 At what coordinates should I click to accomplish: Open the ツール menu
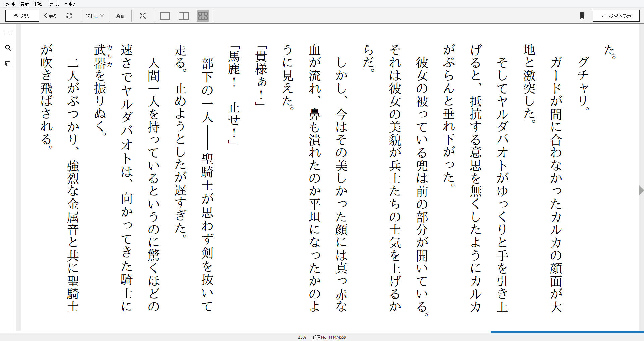(54, 4)
